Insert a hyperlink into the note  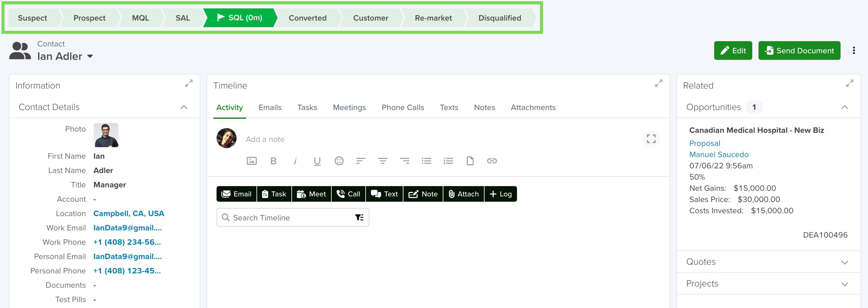pos(492,161)
